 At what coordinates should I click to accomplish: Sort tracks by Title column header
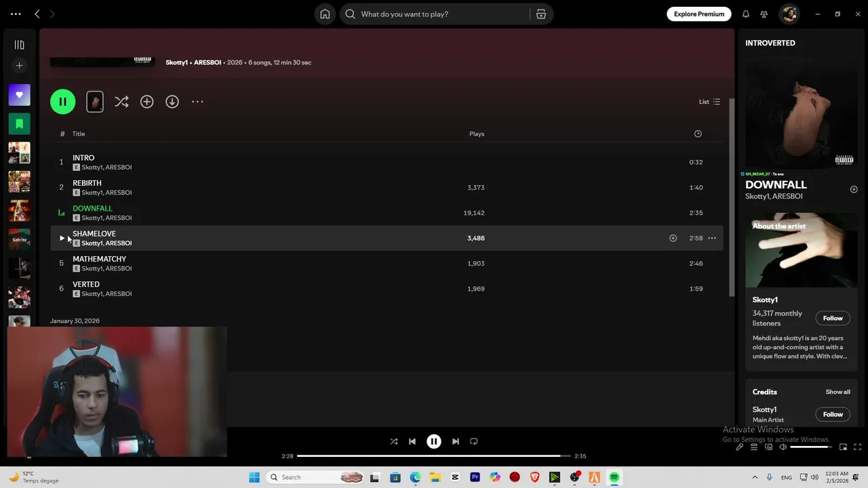[x=79, y=134]
